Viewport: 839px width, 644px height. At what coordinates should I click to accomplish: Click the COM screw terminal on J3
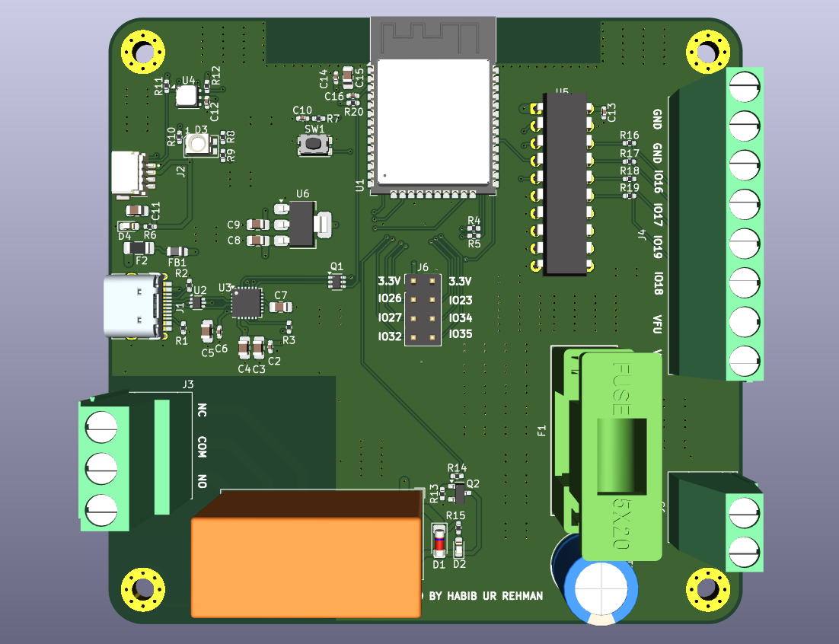pyautogui.click(x=102, y=469)
